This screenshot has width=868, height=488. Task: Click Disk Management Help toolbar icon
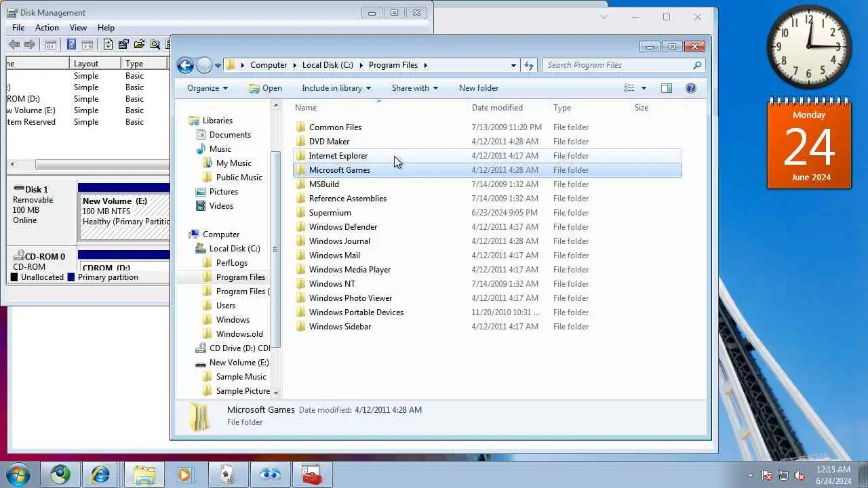coord(71,45)
